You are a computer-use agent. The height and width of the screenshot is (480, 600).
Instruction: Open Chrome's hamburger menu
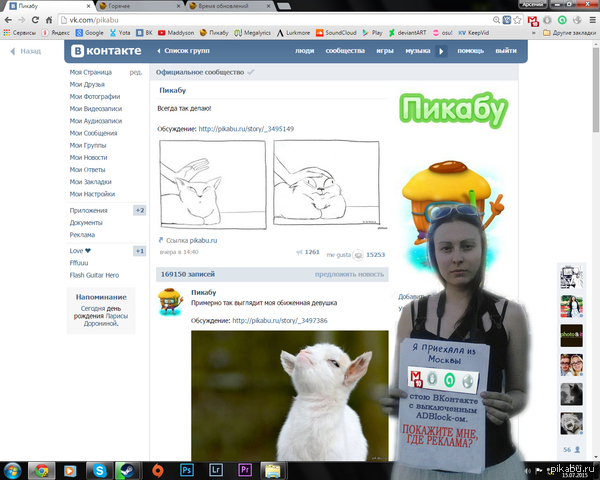pyautogui.click(x=592, y=20)
